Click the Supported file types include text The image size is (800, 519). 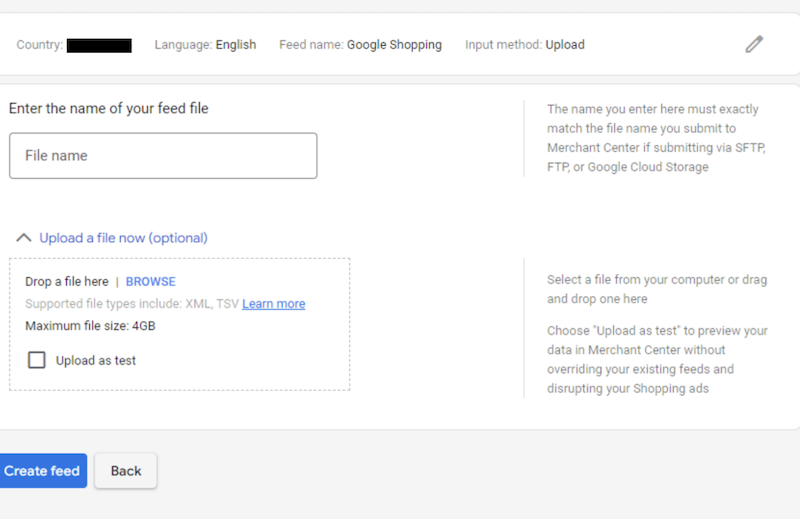(132, 304)
